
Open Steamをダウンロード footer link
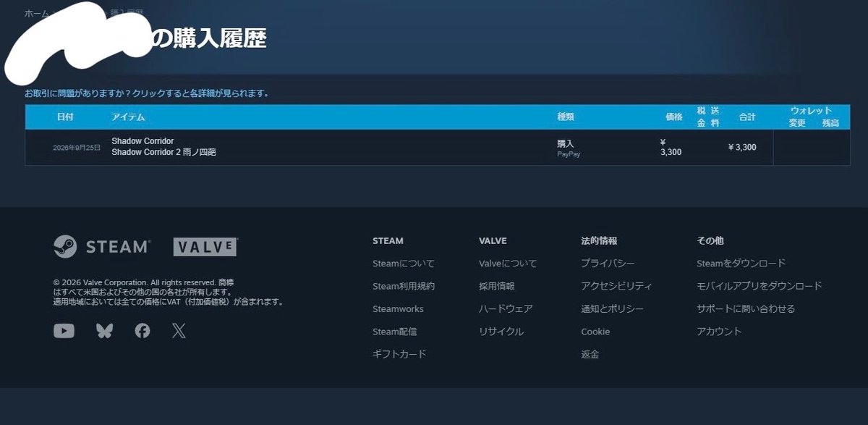pos(741,264)
